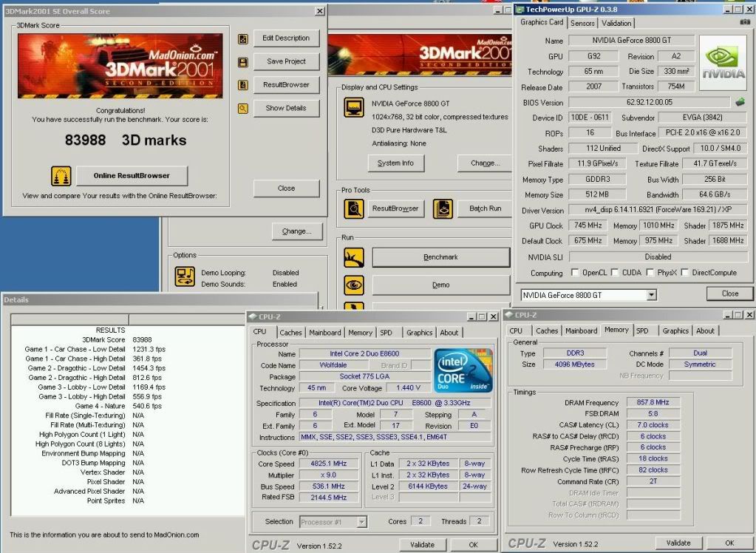The height and width of the screenshot is (553, 756).
Task: Click the DRAM Frequency value 857.8 MHz
Action: point(653,402)
